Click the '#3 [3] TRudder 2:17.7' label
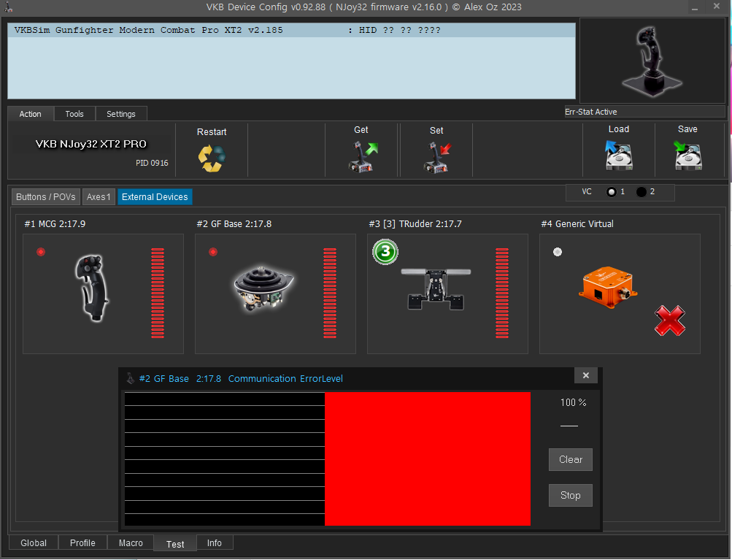This screenshot has width=732, height=560. pyautogui.click(x=415, y=223)
